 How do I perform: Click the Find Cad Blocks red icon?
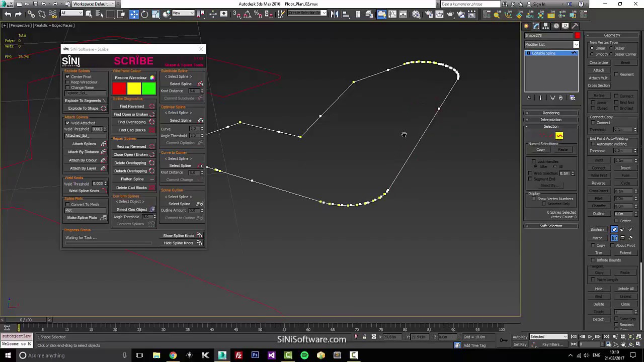pos(152,130)
